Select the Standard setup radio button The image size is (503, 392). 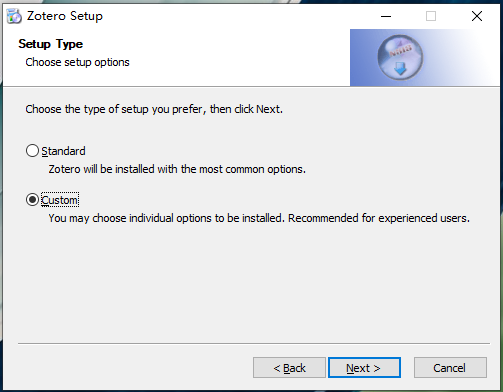32,151
